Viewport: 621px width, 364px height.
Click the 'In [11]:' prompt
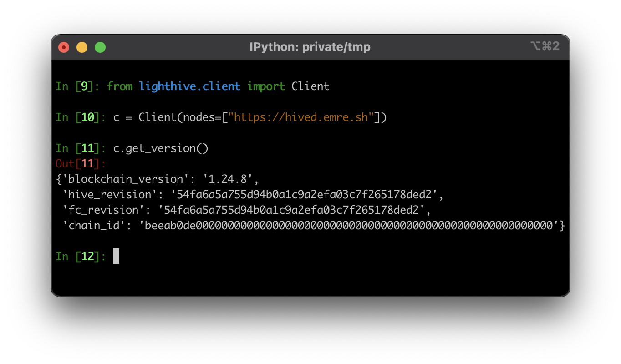point(81,148)
